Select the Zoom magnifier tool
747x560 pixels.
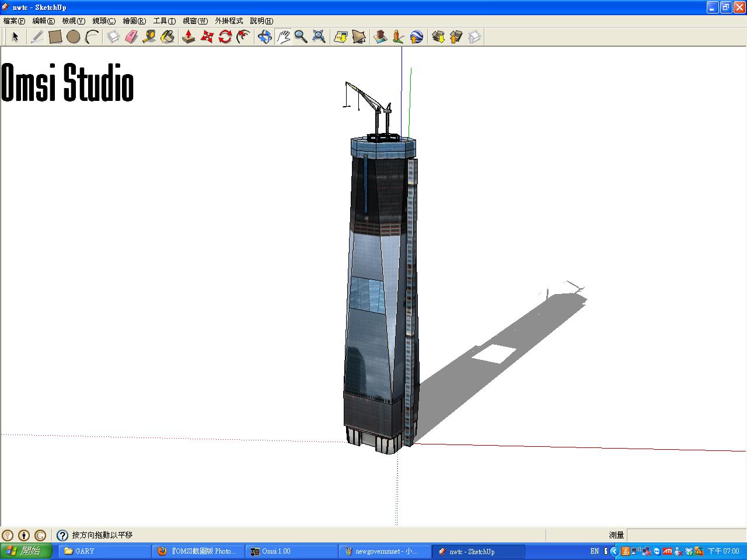pos(301,37)
